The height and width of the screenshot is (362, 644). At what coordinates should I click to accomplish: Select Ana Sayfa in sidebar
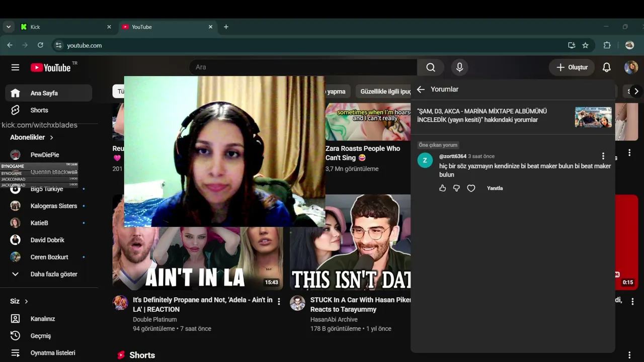49,93
